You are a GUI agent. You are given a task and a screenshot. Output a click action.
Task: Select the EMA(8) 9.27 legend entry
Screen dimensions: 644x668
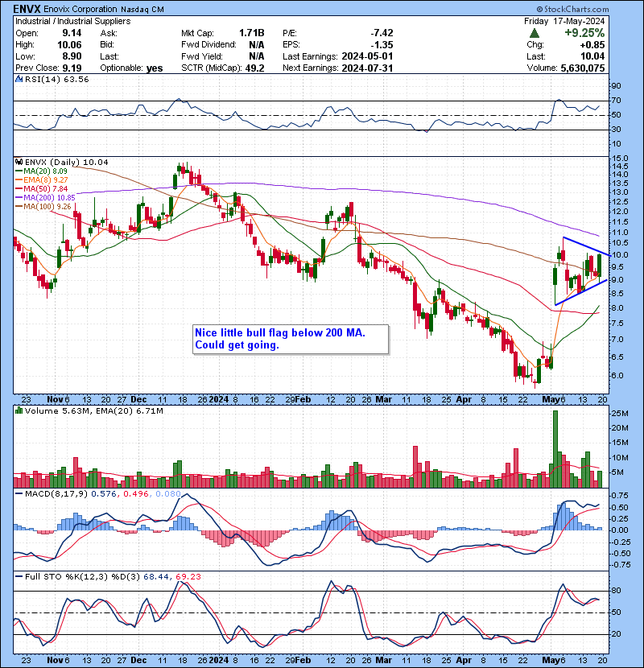pyautogui.click(x=41, y=179)
